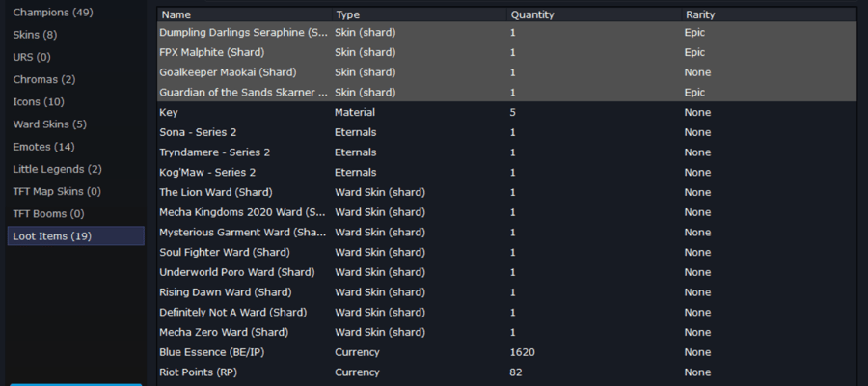The height and width of the screenshot is (386, 868).
Task: Click Epic rarity of Dumpling Darlings Seraphine
Action: [x=694, y=32]
